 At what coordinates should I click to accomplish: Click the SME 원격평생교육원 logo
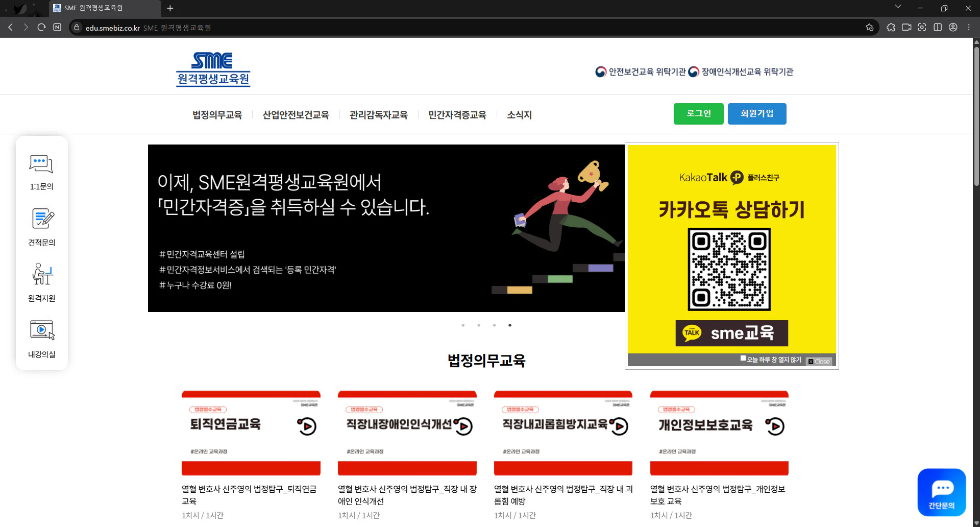click(x=213, y=69)
